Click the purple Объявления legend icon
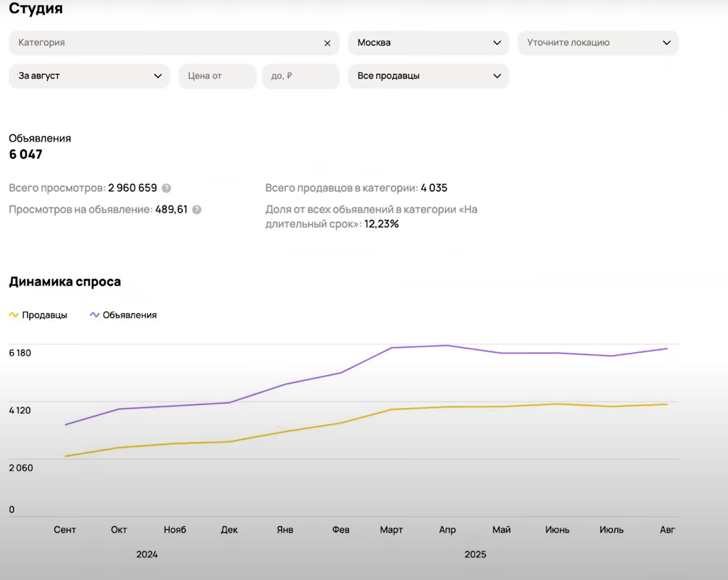 tap(94, 315)
